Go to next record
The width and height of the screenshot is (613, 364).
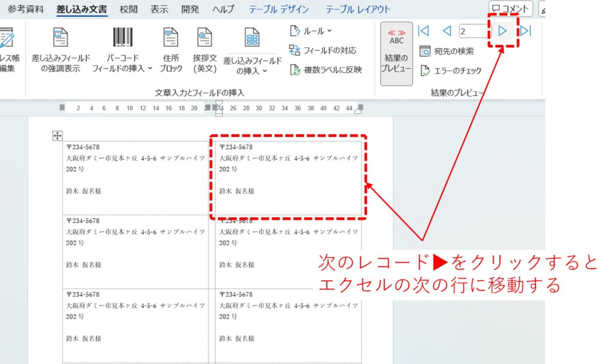[502, 31]
